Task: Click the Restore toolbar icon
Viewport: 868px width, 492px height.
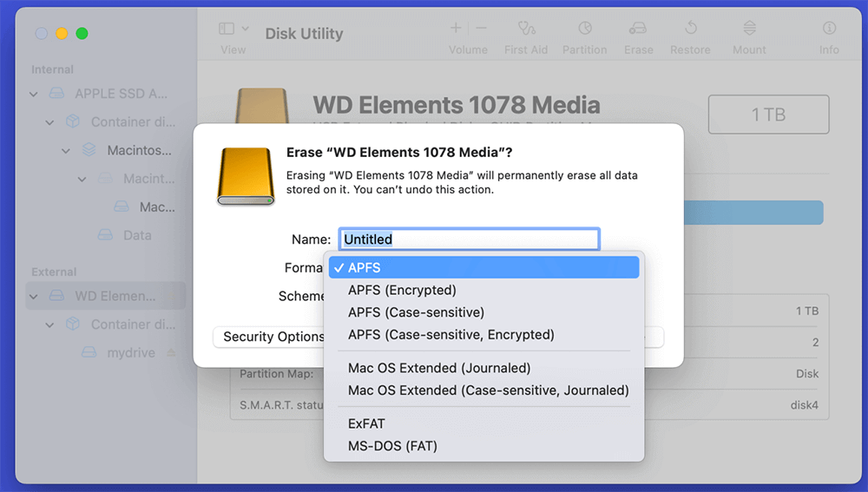Action: click(691, 28)
